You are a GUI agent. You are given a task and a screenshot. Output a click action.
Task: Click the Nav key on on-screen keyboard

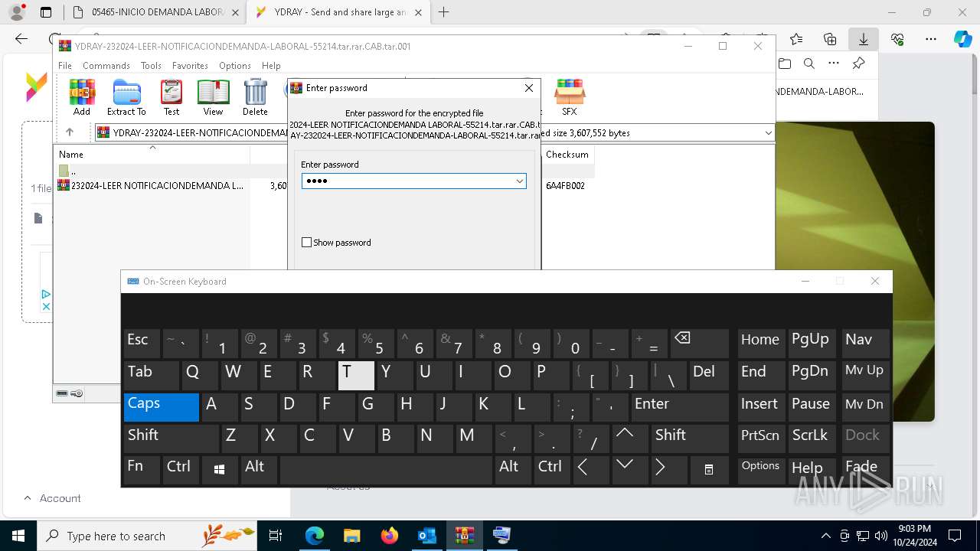click(x=865, y=344)
